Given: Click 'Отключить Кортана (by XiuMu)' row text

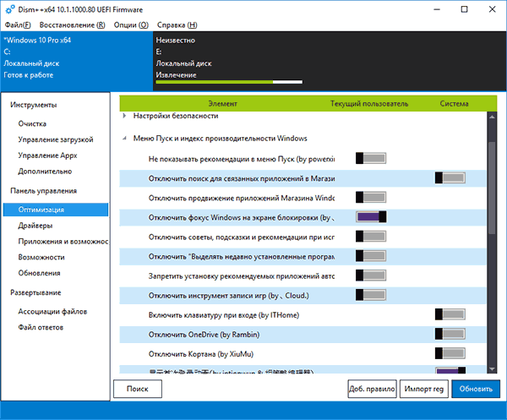Looking at the screenshot, I should [201, 354].
